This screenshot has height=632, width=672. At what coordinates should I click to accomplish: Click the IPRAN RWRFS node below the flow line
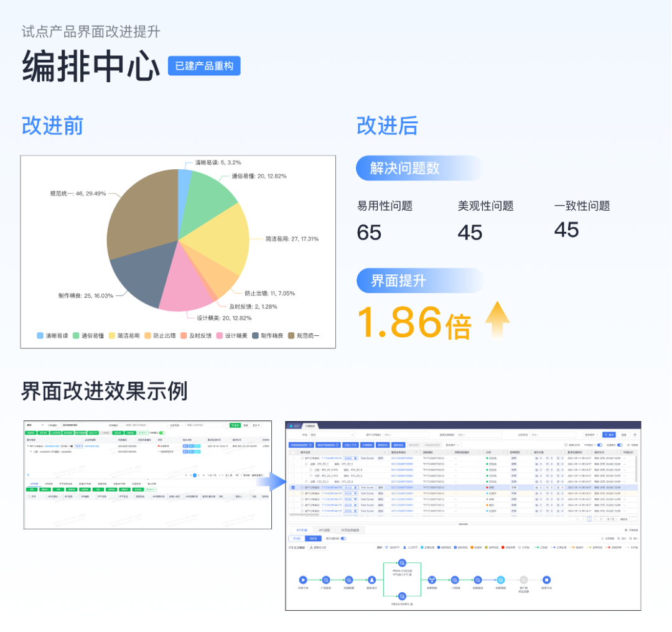point(402,596)
